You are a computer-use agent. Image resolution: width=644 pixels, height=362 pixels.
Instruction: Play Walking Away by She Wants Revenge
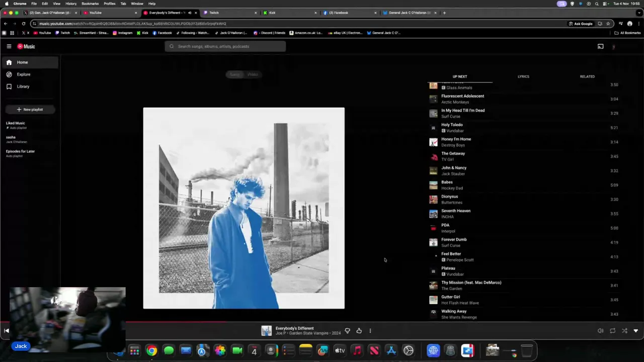523,314
